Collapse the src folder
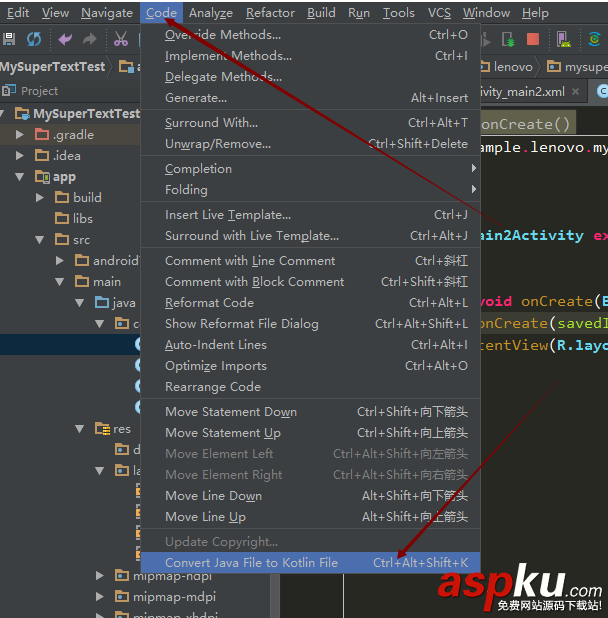This screenshot has width=608, height=618. tap(39, 240)
